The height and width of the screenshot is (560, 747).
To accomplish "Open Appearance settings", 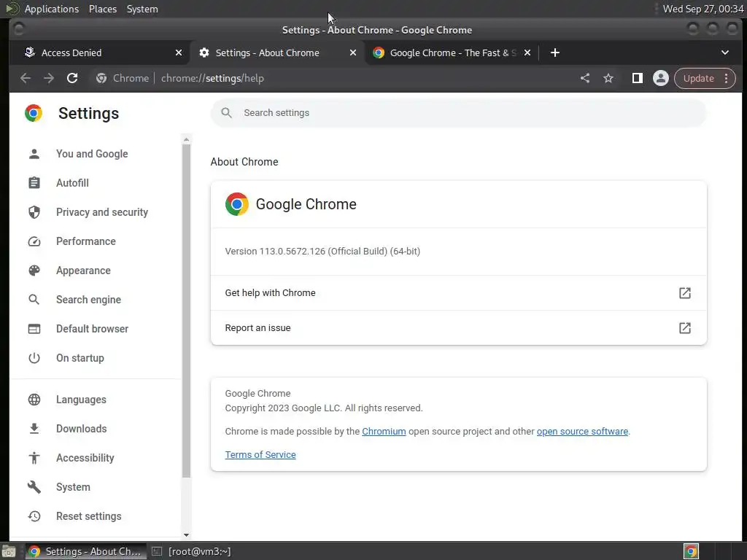I will point(83,271).
